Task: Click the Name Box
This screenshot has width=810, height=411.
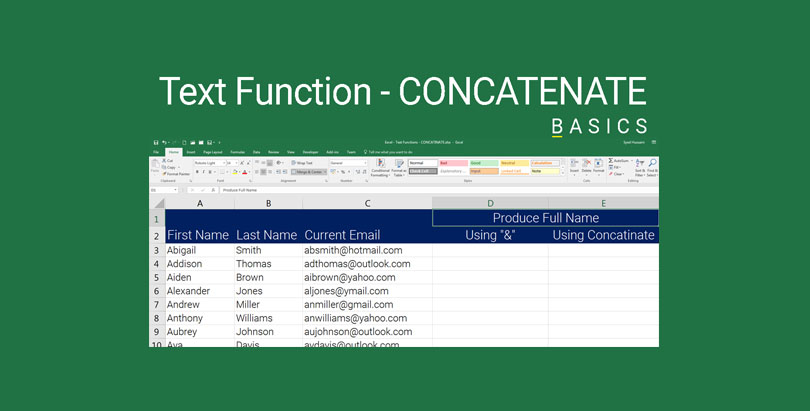Action: pos(163,190)
